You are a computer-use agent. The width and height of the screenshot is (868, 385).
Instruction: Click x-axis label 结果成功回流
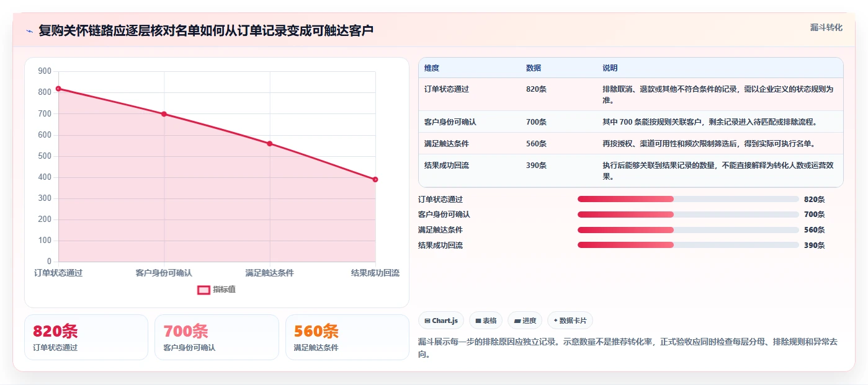coord(375,273)
